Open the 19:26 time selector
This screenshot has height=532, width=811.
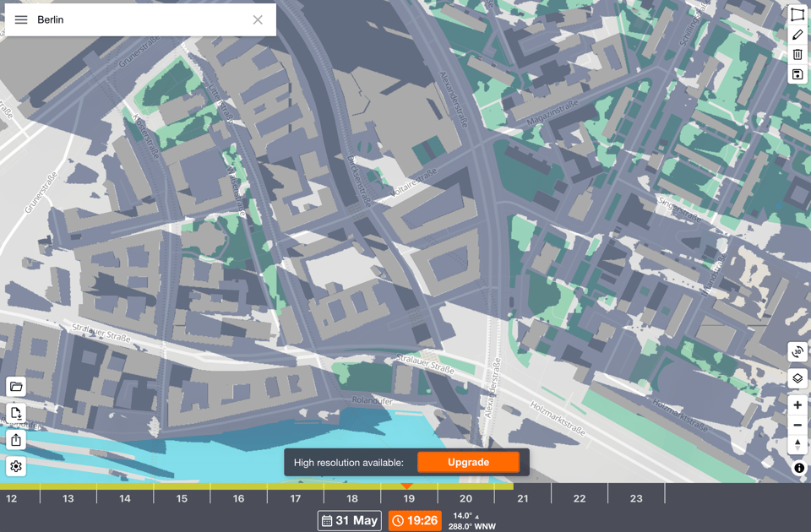[x=415, y=520]
